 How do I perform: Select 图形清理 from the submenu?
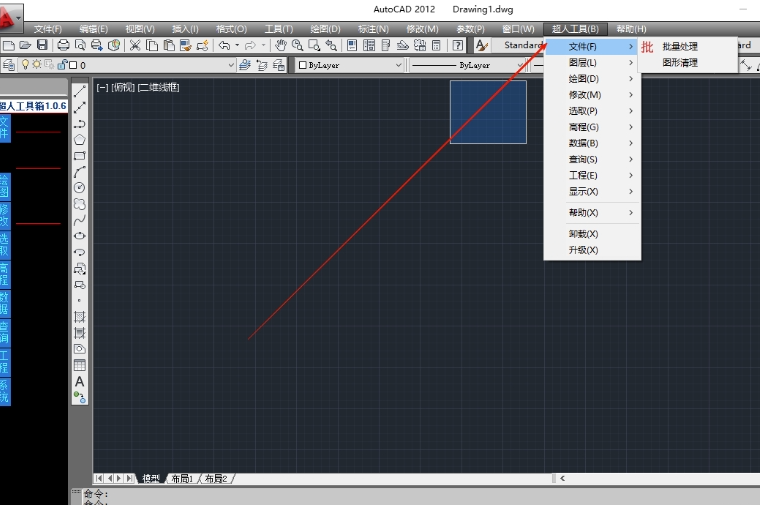click(687, 63)
